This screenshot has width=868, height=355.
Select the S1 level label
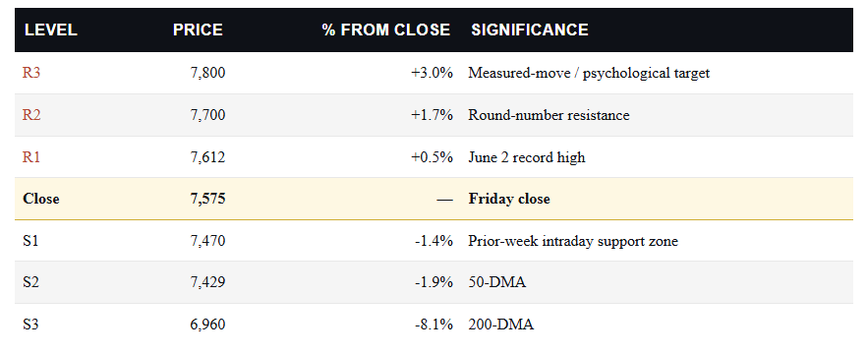30,241
